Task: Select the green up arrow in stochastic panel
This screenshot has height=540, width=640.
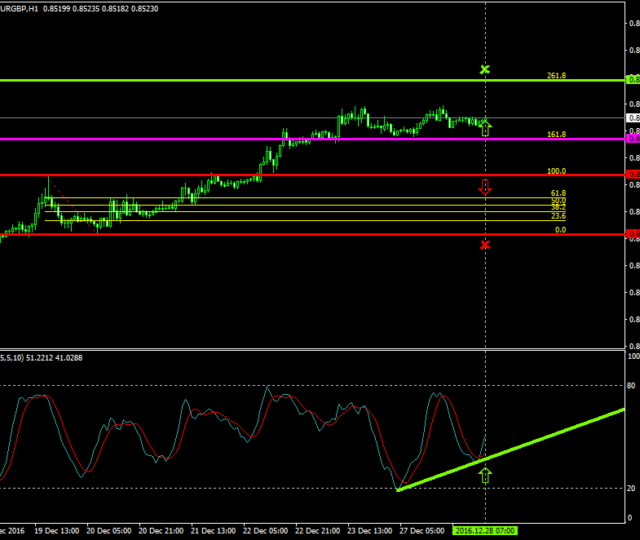Action: click(486, 475)
